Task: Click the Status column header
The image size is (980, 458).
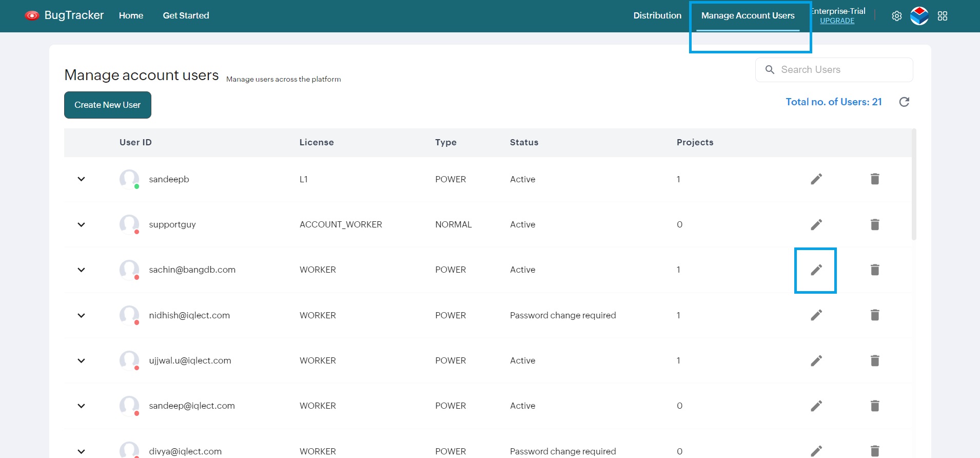Action: click(524, 142)
